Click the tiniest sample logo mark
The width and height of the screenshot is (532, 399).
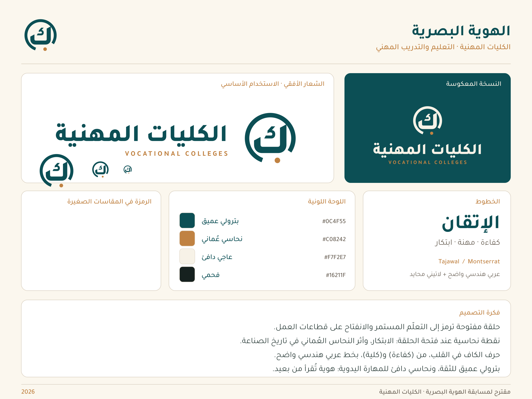[128, 170]
